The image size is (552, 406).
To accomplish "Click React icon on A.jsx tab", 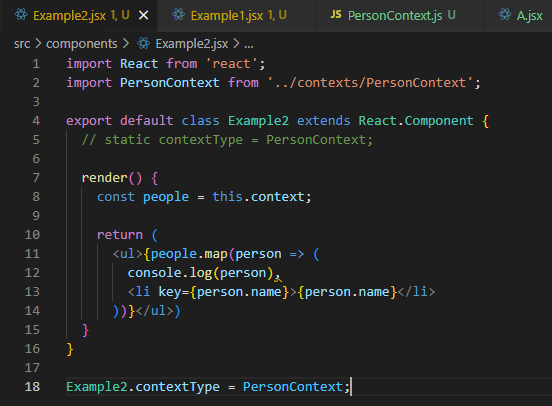I will click(x=505, y=15).
